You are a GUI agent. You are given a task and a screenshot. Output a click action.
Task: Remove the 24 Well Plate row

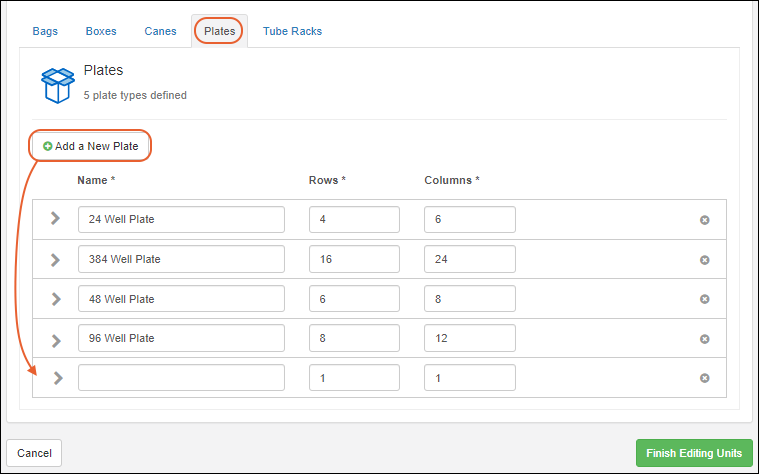(x=704, y=220)
